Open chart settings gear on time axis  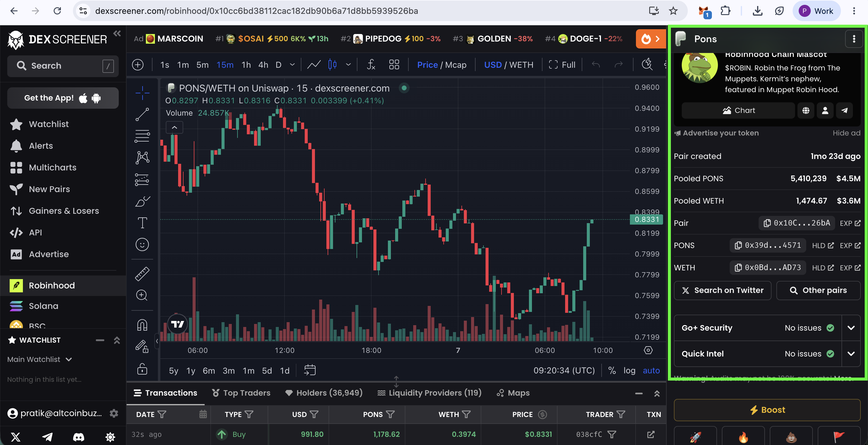click(x=648, y=350)
